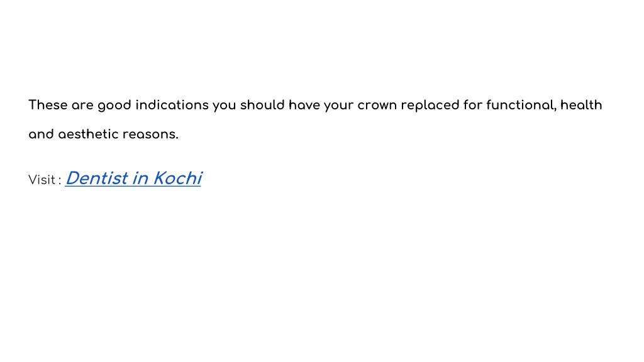
Task: Click the word 'health' ending the first line
Action: pyautogui.click(x=581, y=105)
